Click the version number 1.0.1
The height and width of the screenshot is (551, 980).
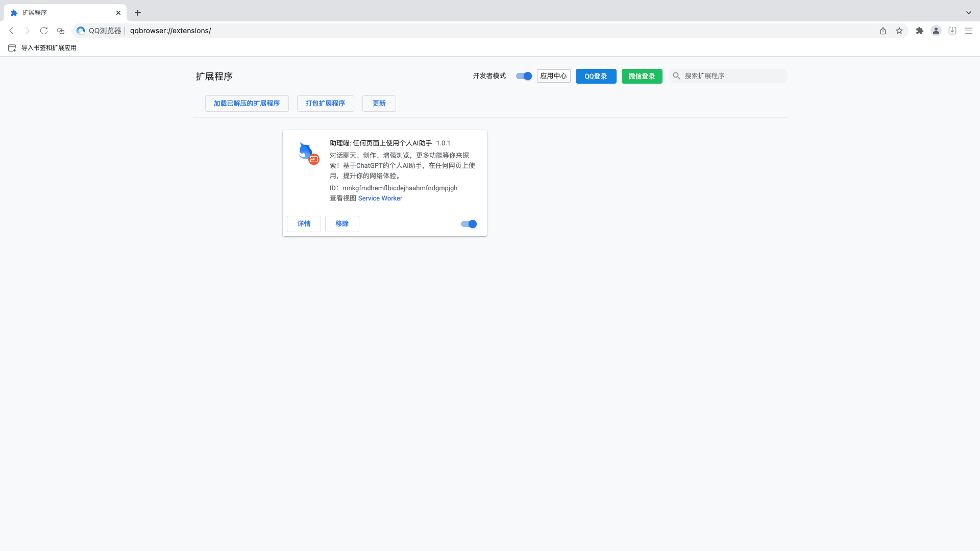point(443,143)
